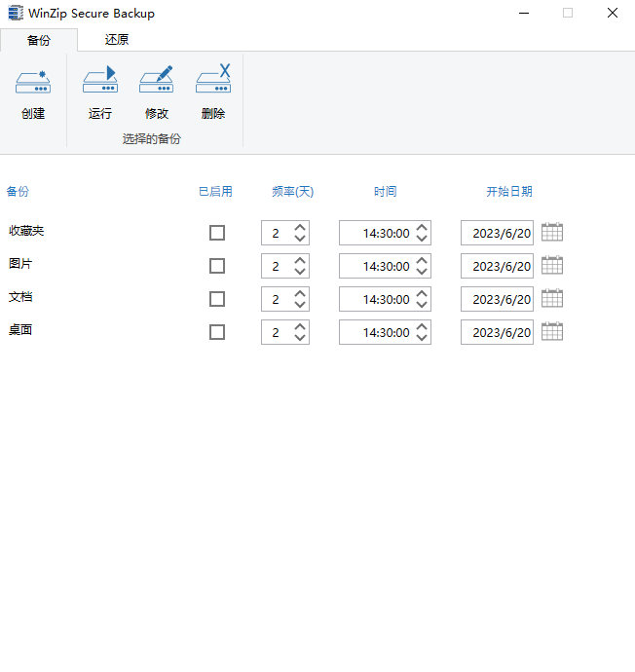Click the 创建 backup icon
The width and height of the screenshot is (635, 672).
[33, 83]
